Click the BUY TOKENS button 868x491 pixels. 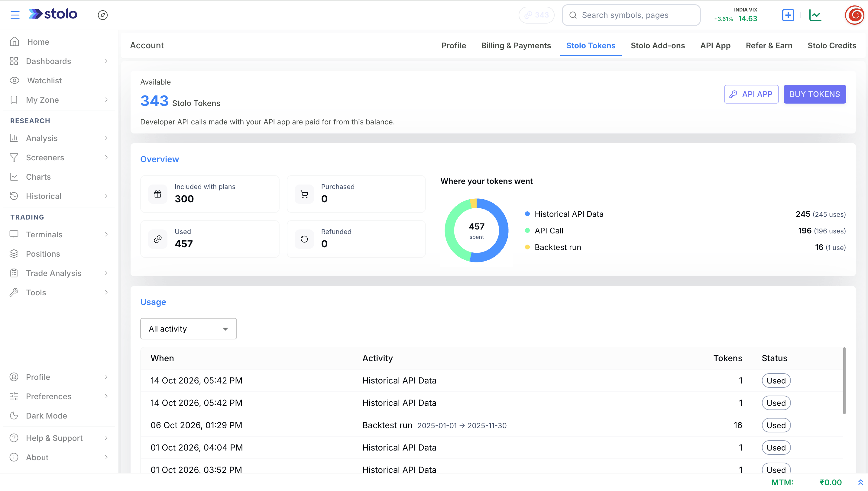[814, 94]
